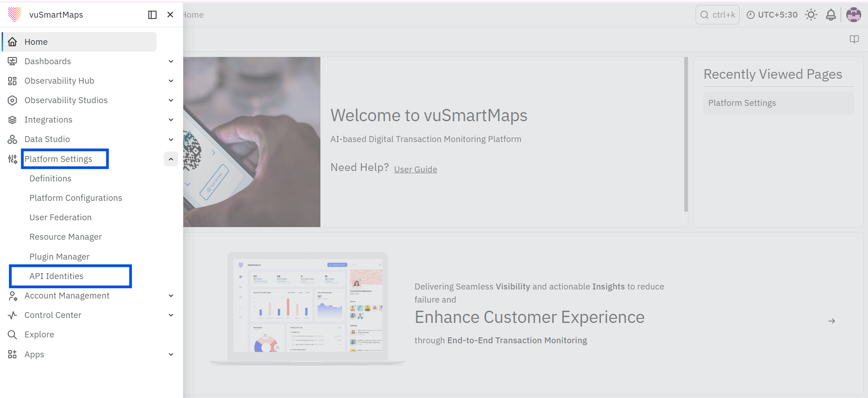The image size is (868, 398).
Task: Click 'AI-based Digital Transaction Monitoring Platform' text
Action: [426, 139]
